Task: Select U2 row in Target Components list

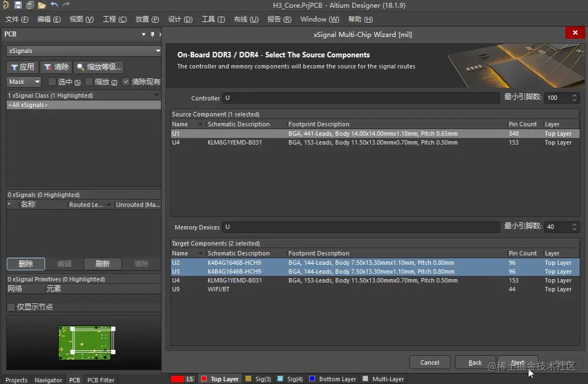Action: (375, 263)
